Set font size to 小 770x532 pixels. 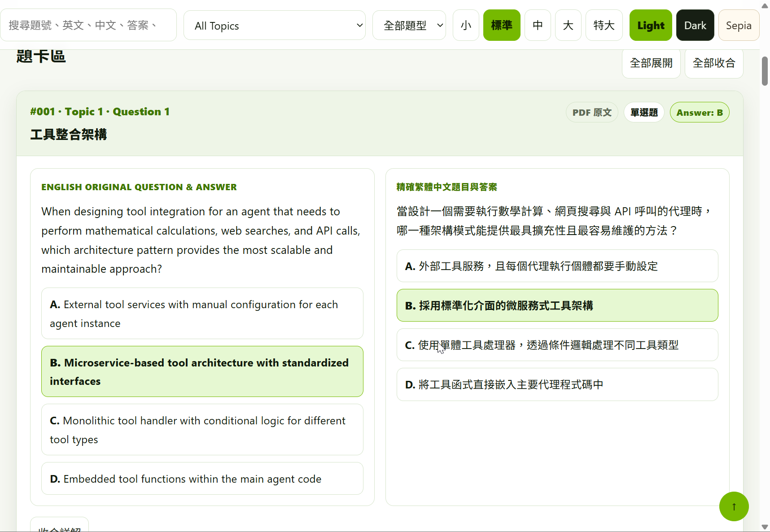coord(466,26)
